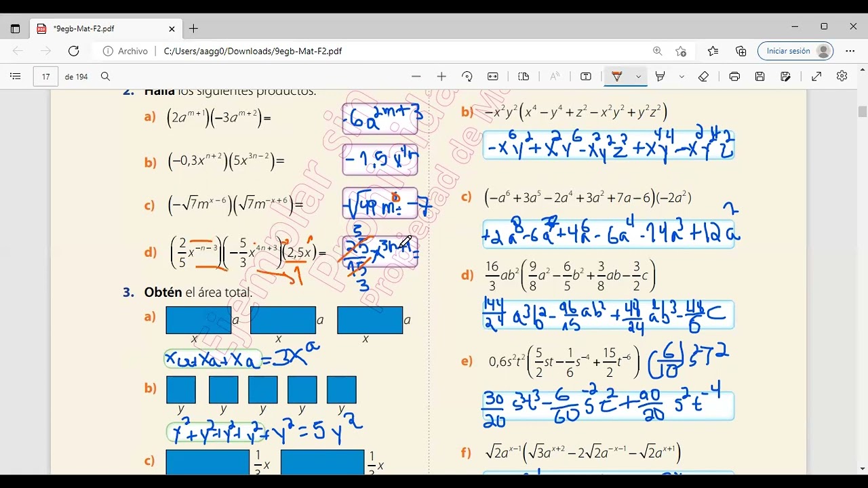
Task: Zoom in on the PDF
Action: pyautogui.click(x=441, y=77)
